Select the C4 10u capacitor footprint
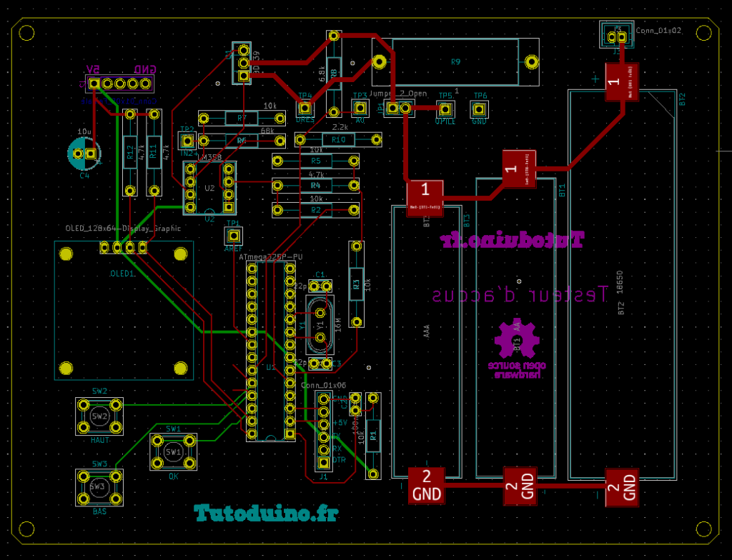This screenshot has height=560, width=732. tap(84, 154)
